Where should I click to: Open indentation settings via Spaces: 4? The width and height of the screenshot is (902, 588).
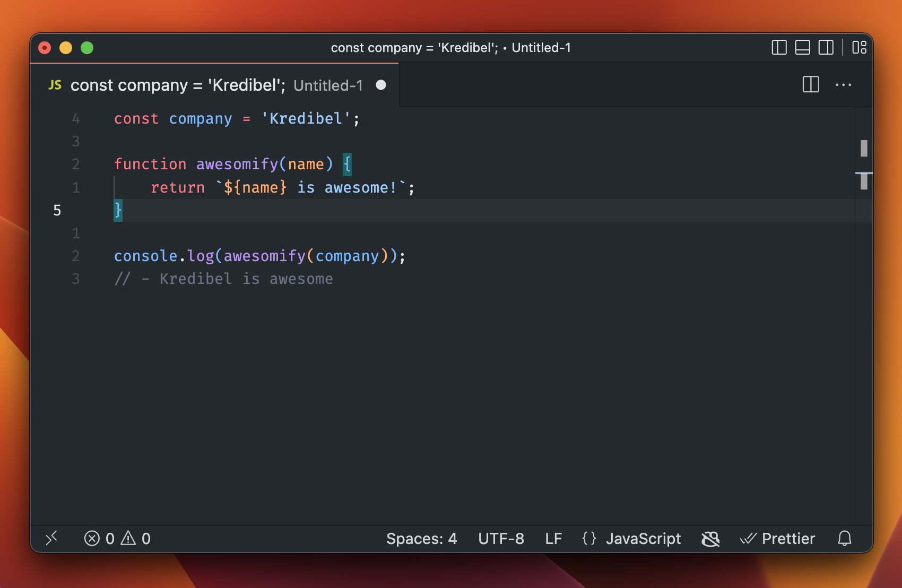pyautogui.click(x=422, y=538)
